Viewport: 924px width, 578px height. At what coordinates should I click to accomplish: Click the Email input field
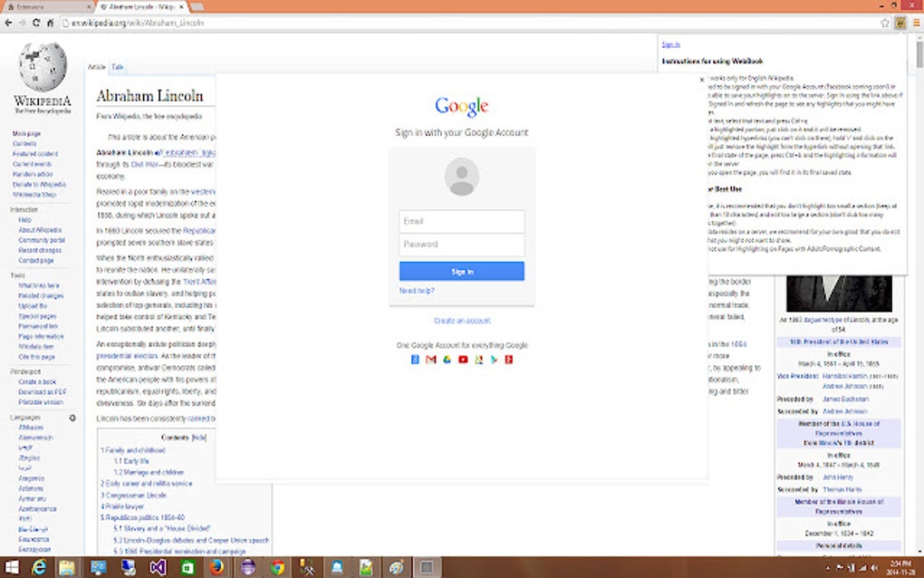461,222
